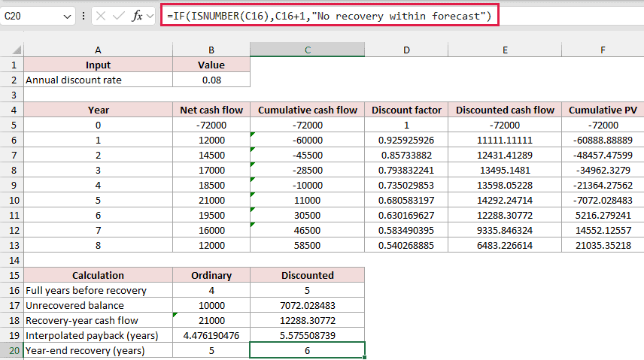This screenshot has width=644, height=360.
Task: Click net cash flow cell 14500
Action: 211,155
